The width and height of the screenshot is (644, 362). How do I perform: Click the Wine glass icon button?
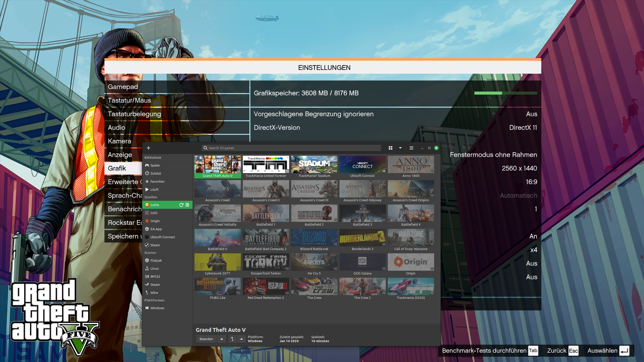(x=232, y=339)
